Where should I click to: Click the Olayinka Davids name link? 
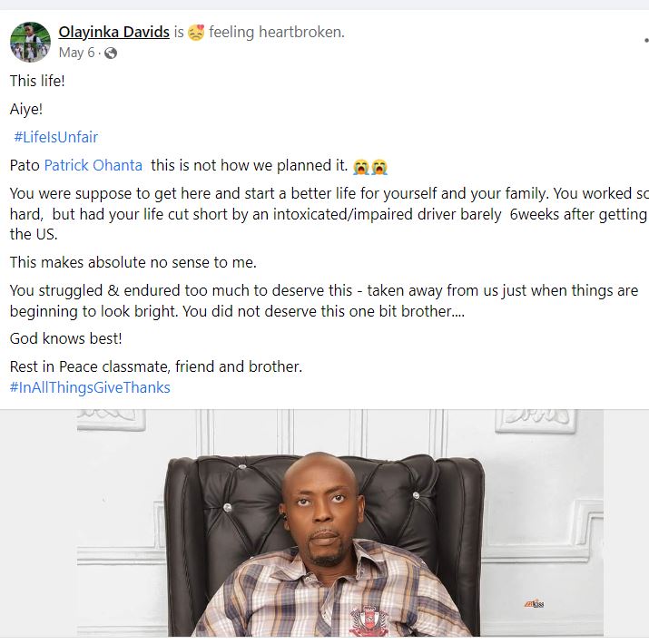pyautogui.click(x=113, y=33)
